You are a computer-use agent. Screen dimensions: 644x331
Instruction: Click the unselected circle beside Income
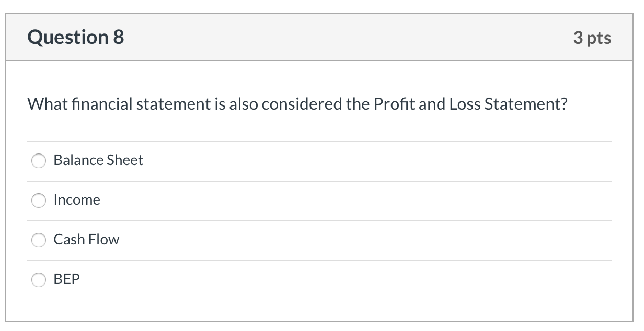[x=39, y=200]
